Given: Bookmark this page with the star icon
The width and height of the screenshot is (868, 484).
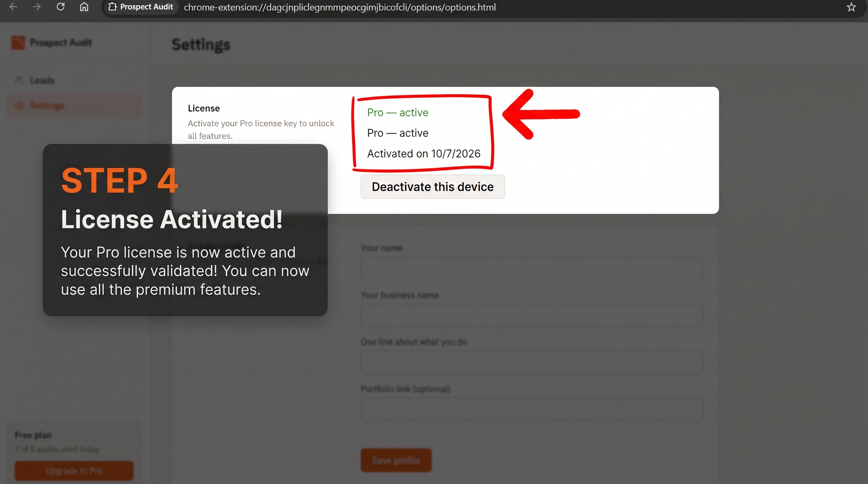Looking at the screenshot, I should click(x=851, y=7).
